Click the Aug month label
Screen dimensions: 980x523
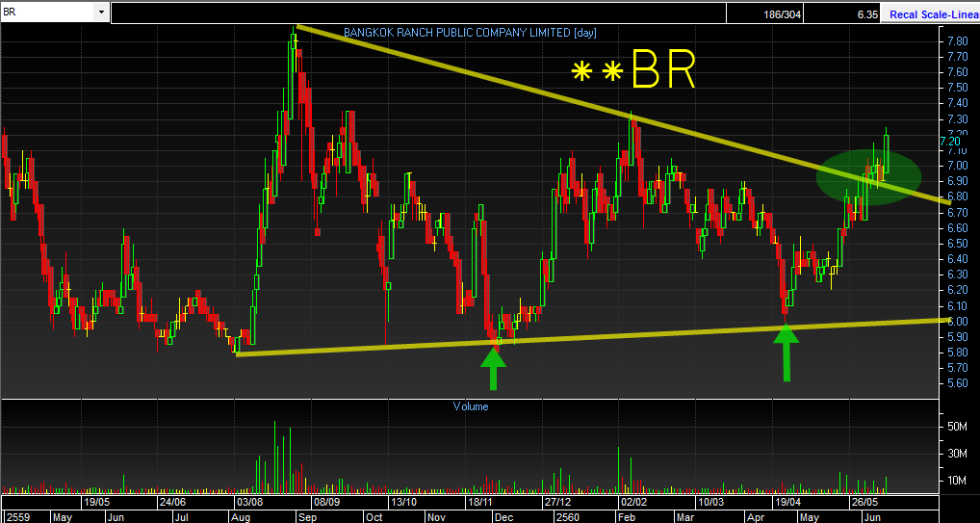240,517
